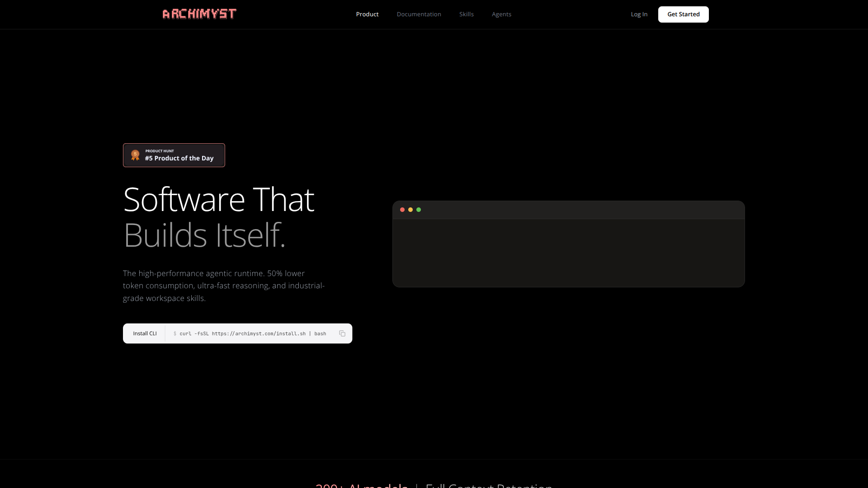Click the '300+ AI models' highlighted text
This screenshot has width=868, height=488.
[361, 486]
